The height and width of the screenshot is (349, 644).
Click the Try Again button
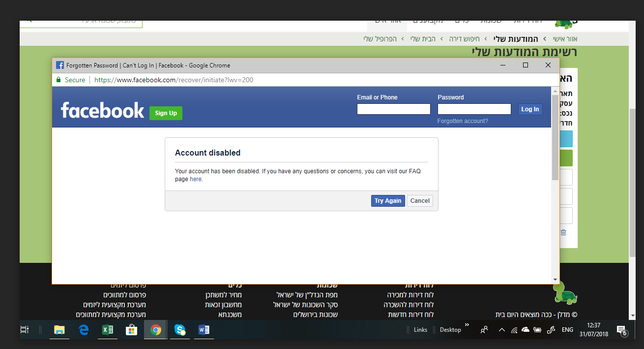pos(388,200)
